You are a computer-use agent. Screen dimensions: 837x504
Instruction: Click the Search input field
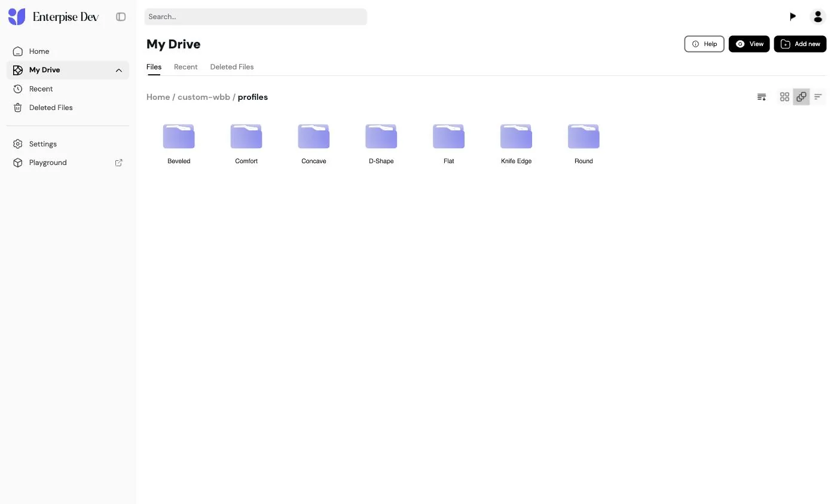(x=256, y=17)
